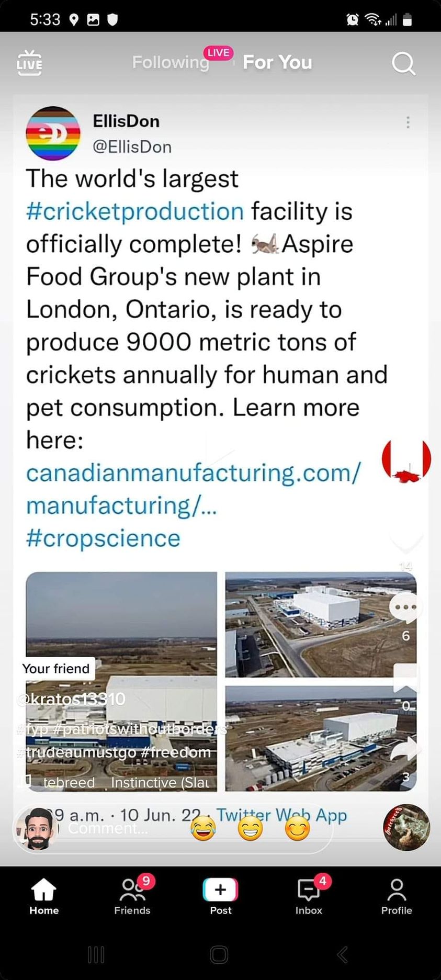Open the creator's Canada flag avatar
This screenshot has height=980, width=441.
coord(406,460)
